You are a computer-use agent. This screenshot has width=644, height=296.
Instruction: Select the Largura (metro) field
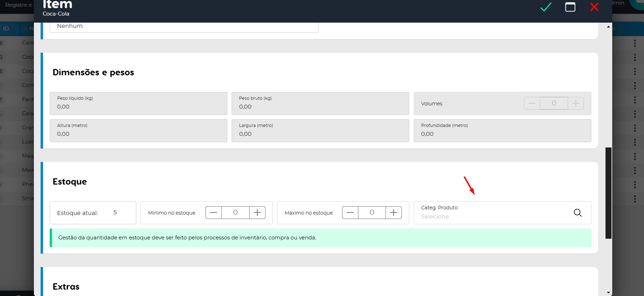click(320, 134)
